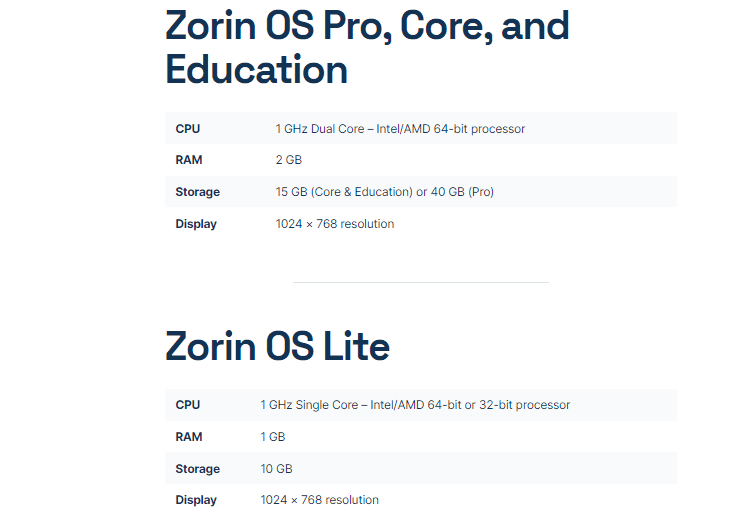Click the 1 GHz Dual Core processor text
Viewport: 750px width, 520px height.
pyautogui.click(x=400, y=129)
